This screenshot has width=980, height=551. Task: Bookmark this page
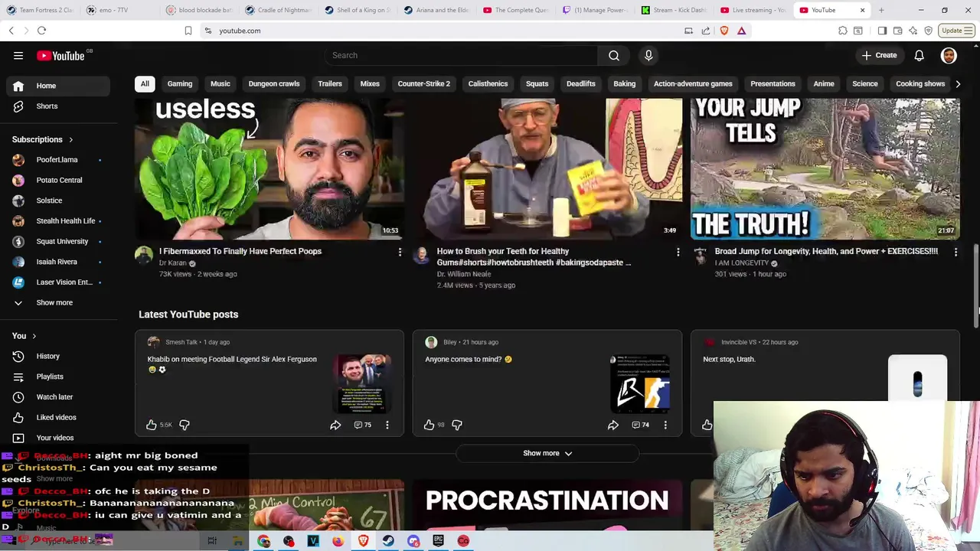coord(188,31)
